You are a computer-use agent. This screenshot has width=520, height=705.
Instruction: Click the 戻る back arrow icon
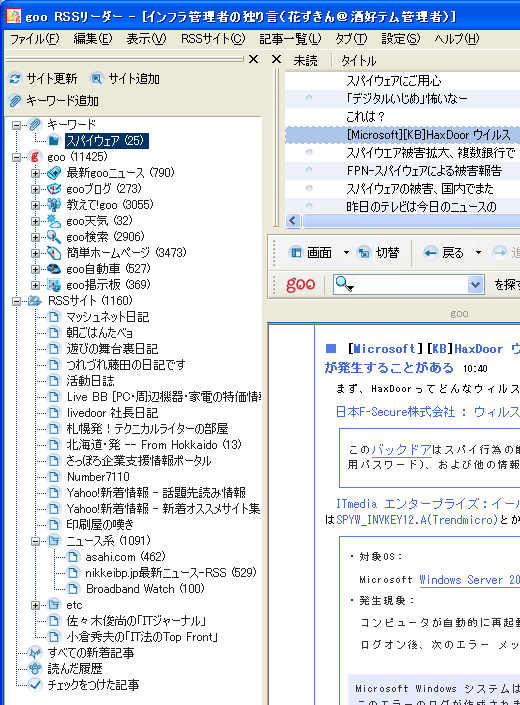(x=430, y=253)
